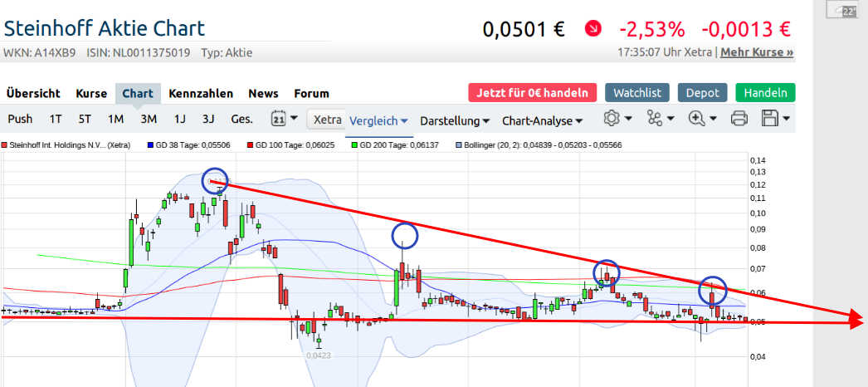This screenshot has height=387, width=868.
Task: Select the Ges. full-history timeframe
Action: point(242,119)
